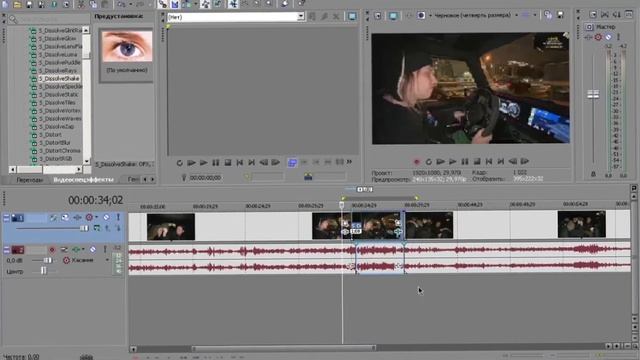Image resolution: width=640 pixels, height=360 pixels.
Task: Click the Copy icon in top toolbar
Action: click(x=93, y=4)
